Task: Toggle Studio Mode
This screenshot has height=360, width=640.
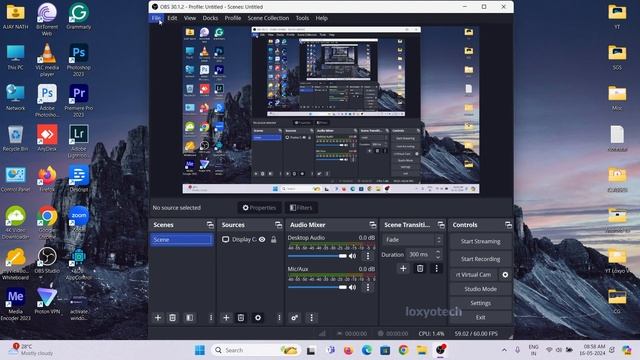Action: coord(480,289)
